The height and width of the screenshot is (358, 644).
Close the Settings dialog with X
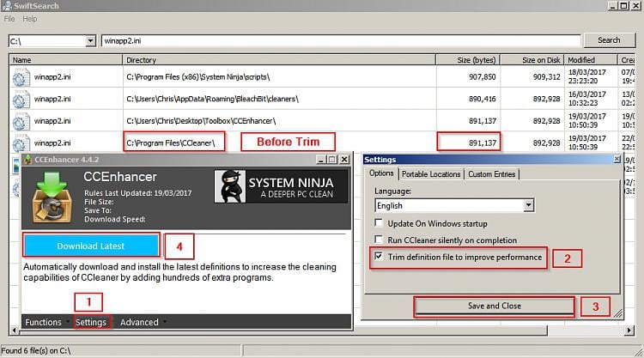coord(617,159)
